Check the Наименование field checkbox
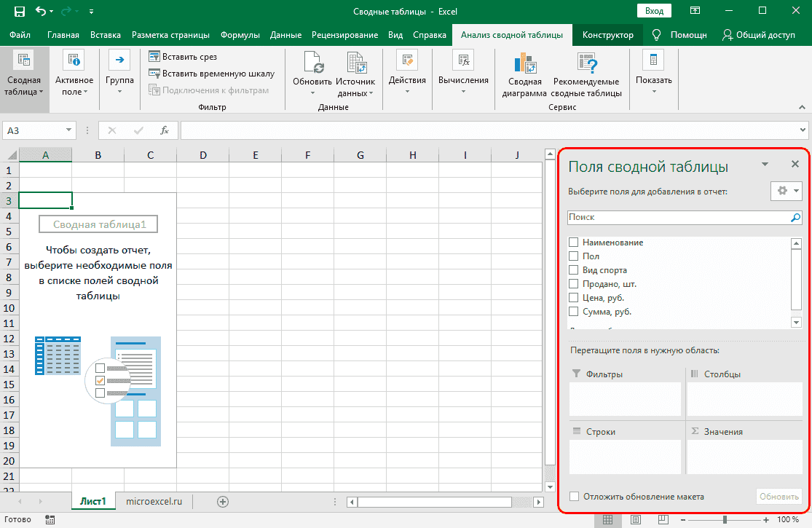 coord(574,243)
